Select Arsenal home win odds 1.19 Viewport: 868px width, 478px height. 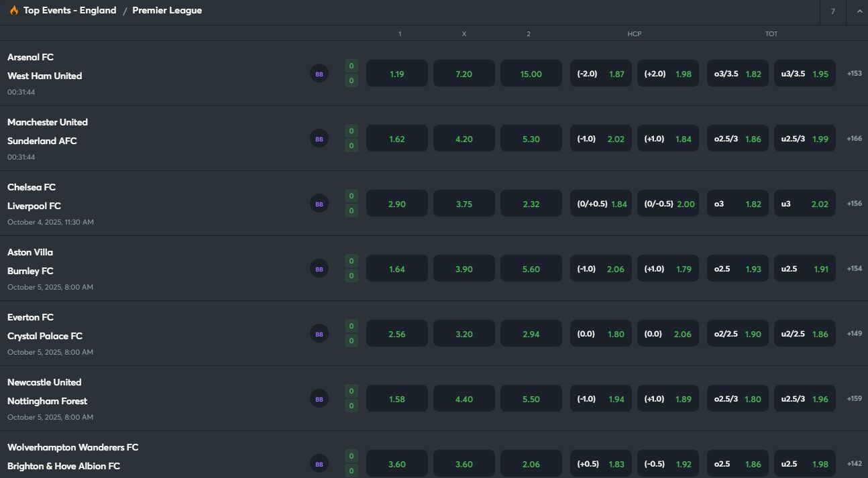pyautogui.click(x=396, y=74)
